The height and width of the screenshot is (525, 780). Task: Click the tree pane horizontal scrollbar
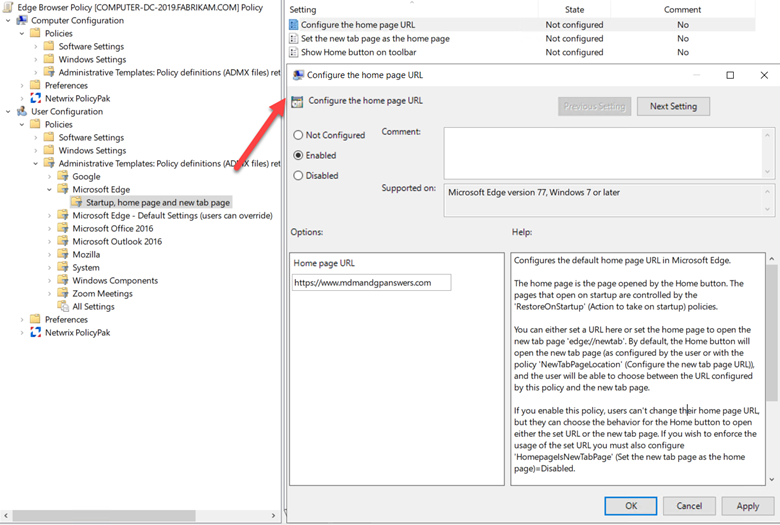coord(103,516)
